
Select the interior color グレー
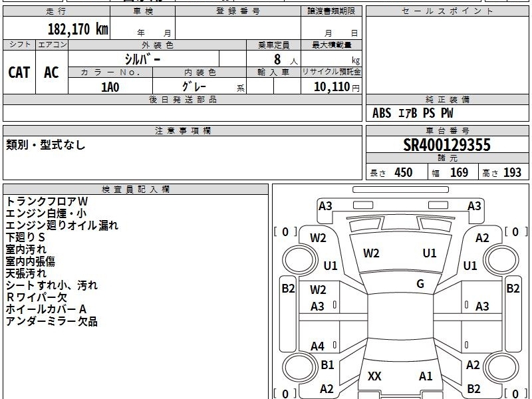coord(194,86)
